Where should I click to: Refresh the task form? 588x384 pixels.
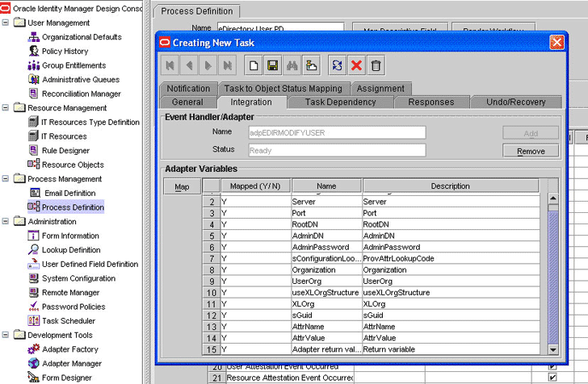tap(337, 65)
